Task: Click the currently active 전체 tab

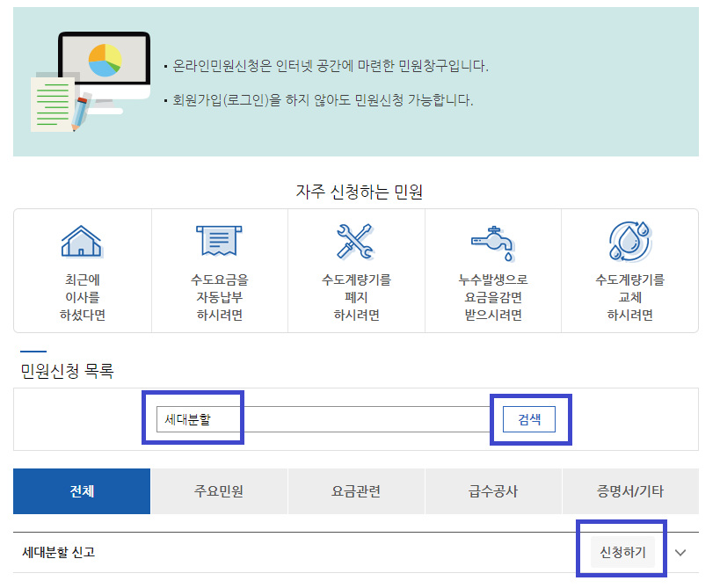Action: [x=81, y=491]
